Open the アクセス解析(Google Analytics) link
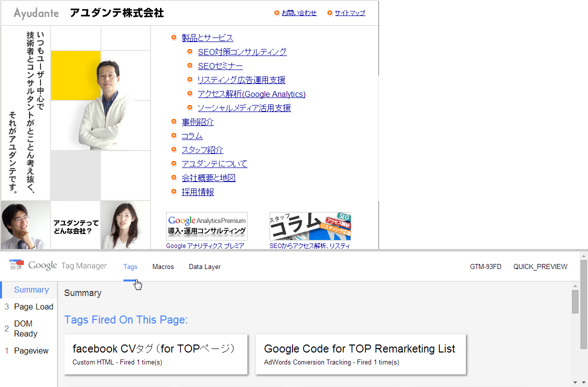The height and width of the screenshot is (387, 588). [251, 94]
